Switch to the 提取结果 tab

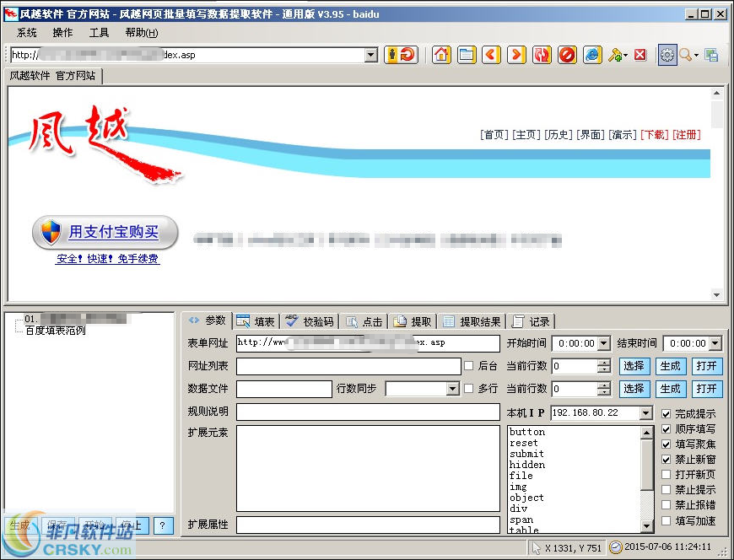(472, 321)
